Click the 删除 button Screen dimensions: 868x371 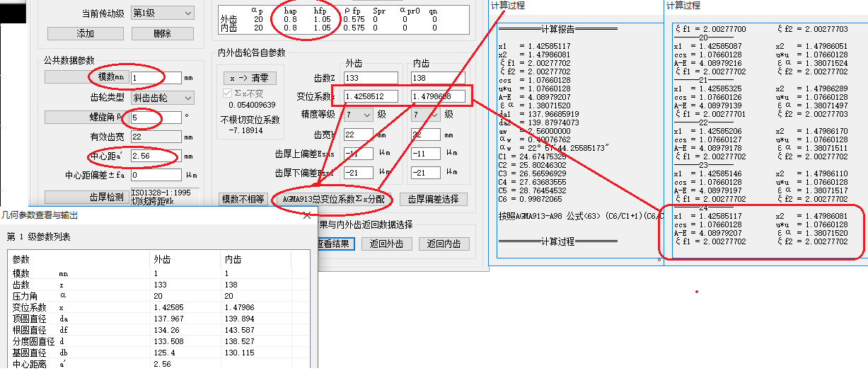(x=162, y=33)
